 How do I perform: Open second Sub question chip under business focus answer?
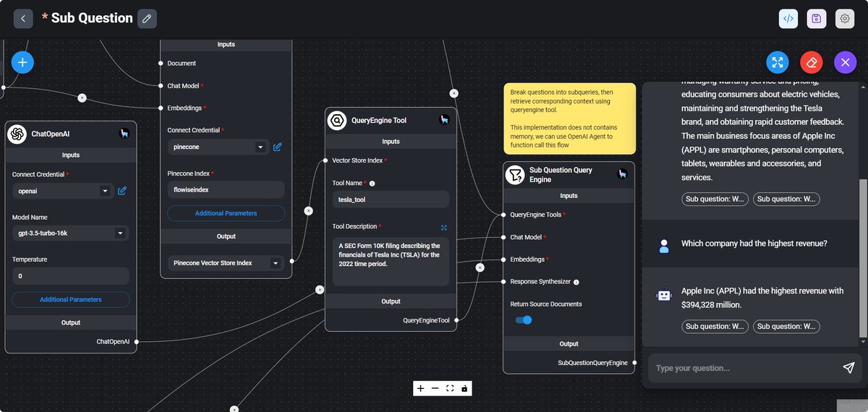786,199
